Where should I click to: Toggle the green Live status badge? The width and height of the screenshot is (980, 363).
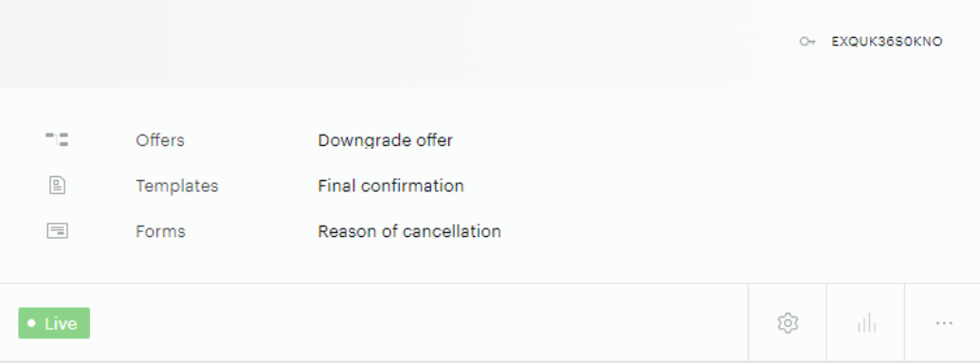(x=54, y=323)
